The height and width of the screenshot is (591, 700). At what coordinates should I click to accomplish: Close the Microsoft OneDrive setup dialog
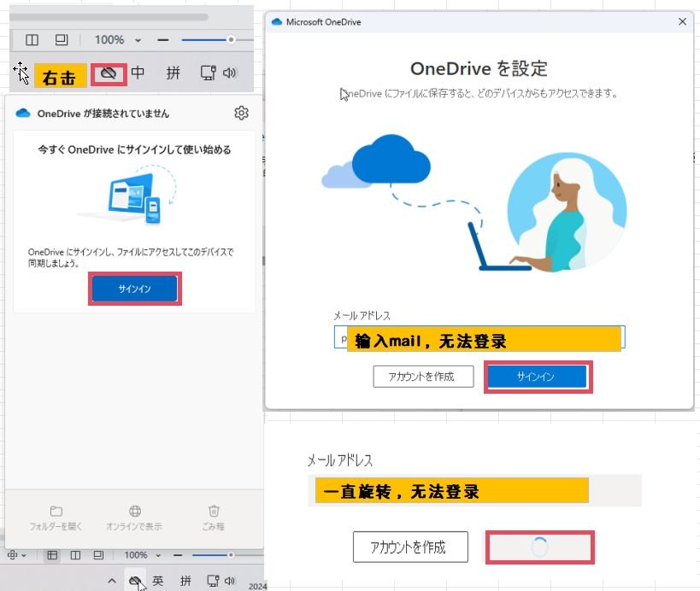[x=682, y=21]
